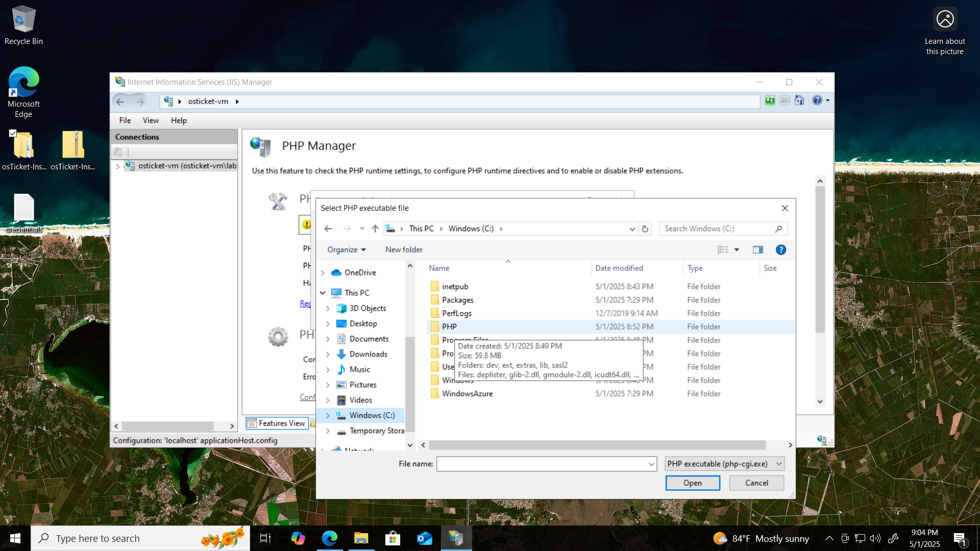The image size is (980, 551).
Task: Select the PerfLogs folder
Action: [456, 313]
